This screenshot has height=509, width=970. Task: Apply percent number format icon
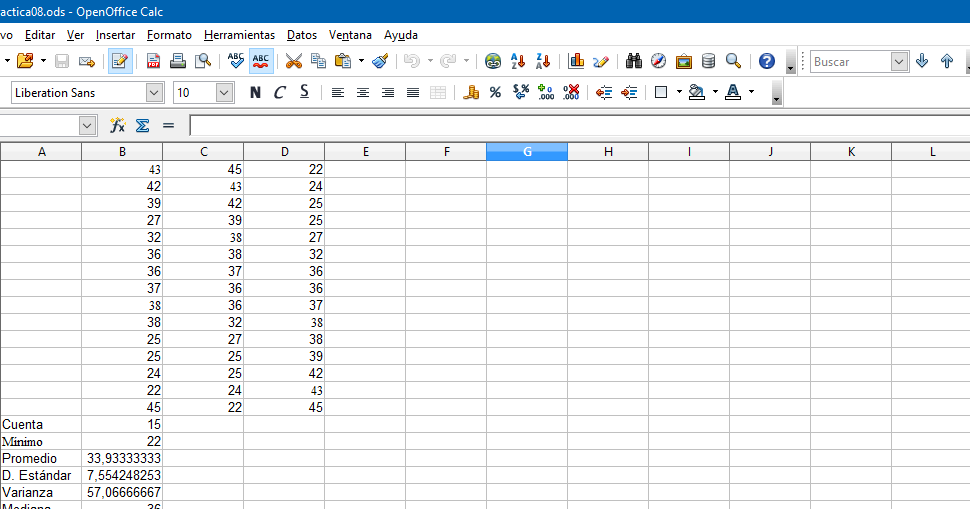(496, 93)
